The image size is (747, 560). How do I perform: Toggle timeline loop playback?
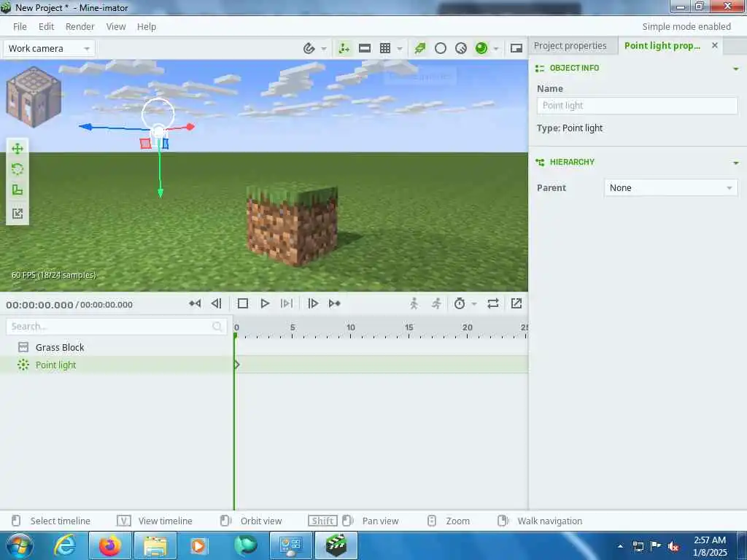point(493,303)
